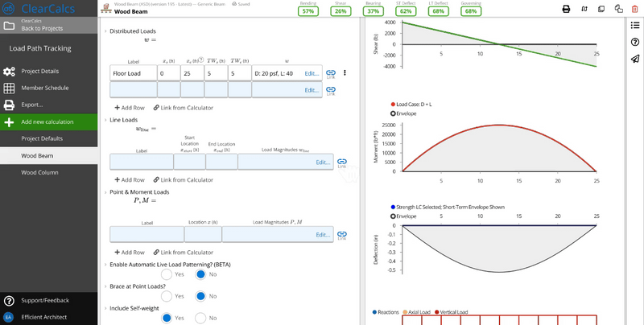Select Yes for Automatic Live Load Patterning

coord(167,274)
